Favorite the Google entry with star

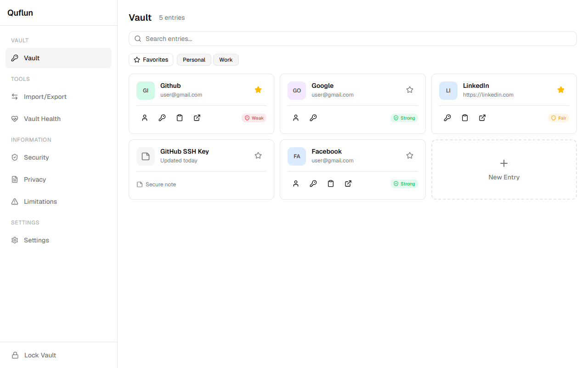tap(410, 90)
